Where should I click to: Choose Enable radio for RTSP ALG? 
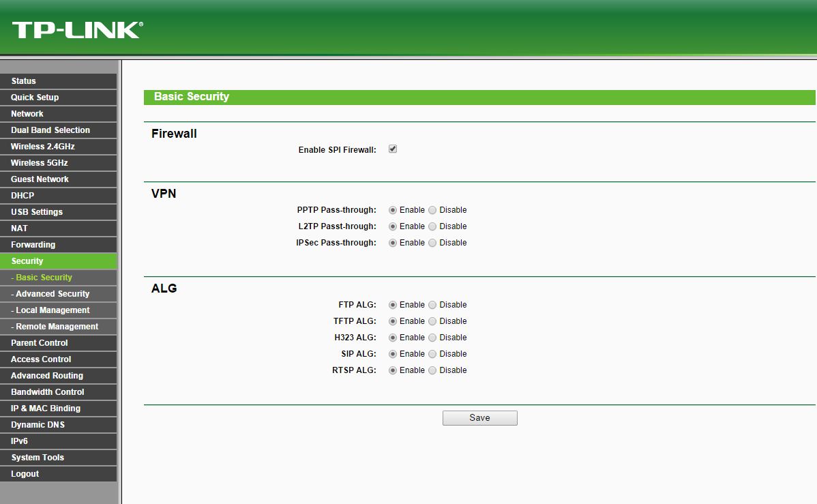pyautogui.click(x=393, y=370)
